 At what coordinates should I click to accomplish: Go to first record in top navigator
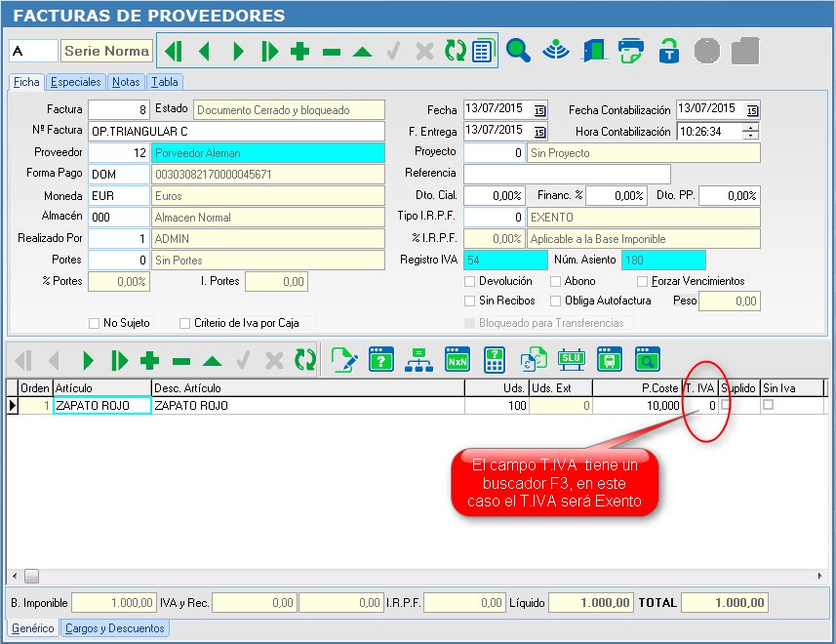pos(174,52)
